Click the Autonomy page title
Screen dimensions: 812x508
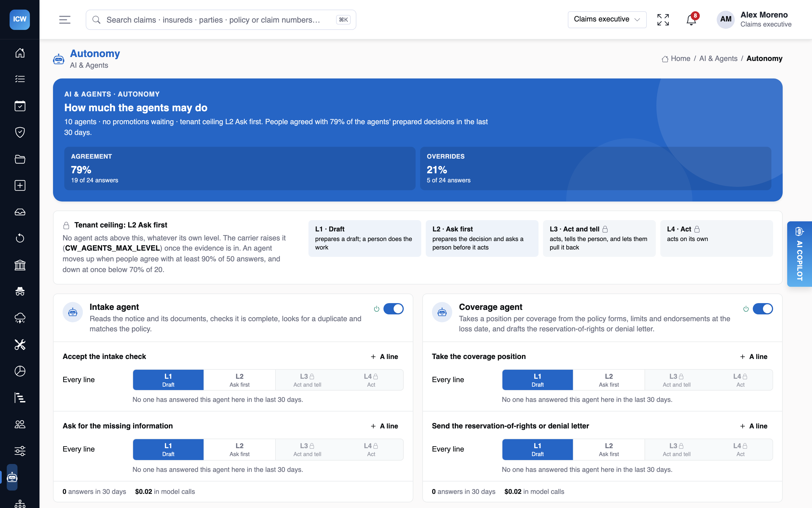(x=95, y=53)
